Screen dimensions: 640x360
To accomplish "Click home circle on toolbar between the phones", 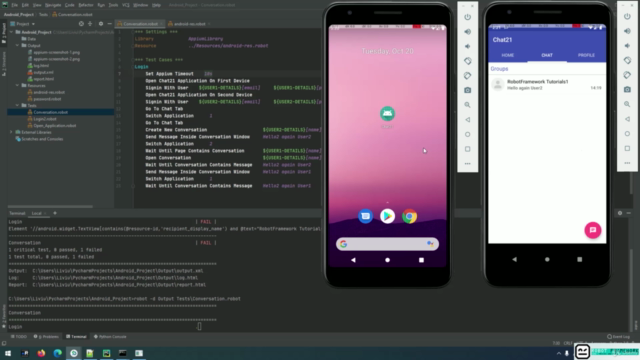I will point(467,134).
